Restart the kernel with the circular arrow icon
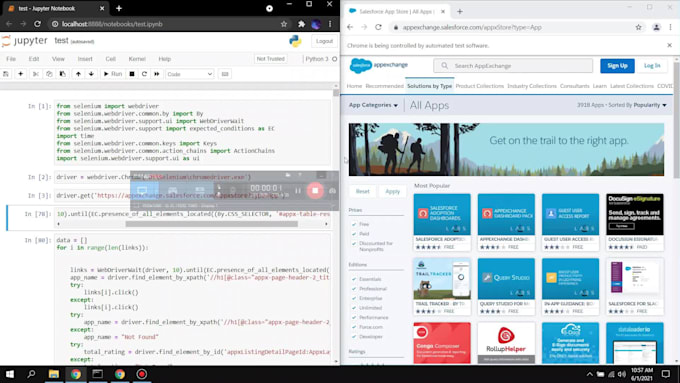Screen dimensions: 680x383 click(144, 74)
